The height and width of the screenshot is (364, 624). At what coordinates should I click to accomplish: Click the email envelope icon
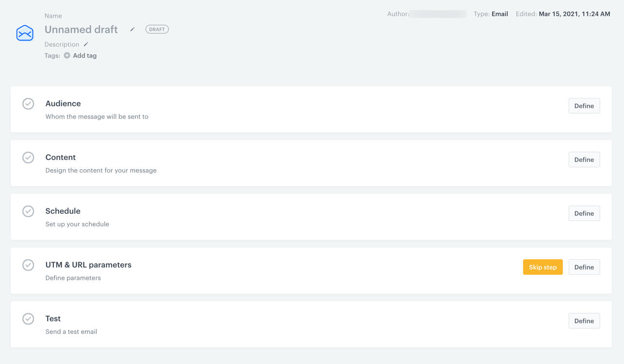(x=25, y=33)
